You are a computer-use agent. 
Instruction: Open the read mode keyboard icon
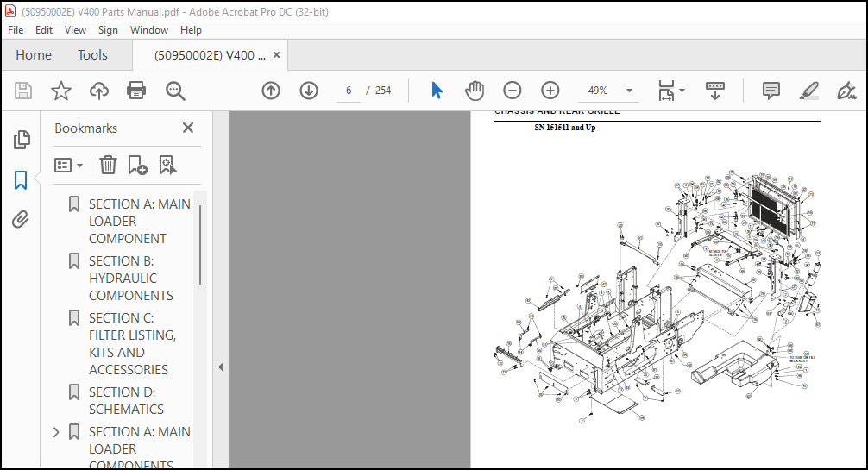715,91
